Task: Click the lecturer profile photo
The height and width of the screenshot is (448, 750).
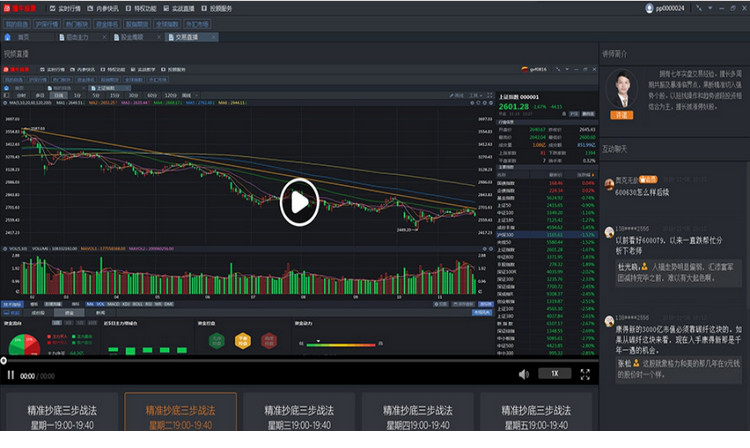Action: (624, 90)
